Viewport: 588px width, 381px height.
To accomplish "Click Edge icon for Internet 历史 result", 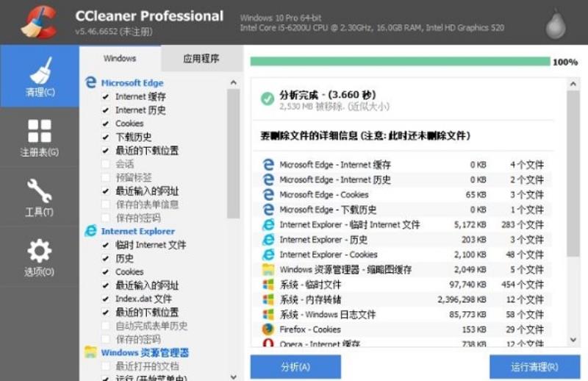I will click(268, 179).
